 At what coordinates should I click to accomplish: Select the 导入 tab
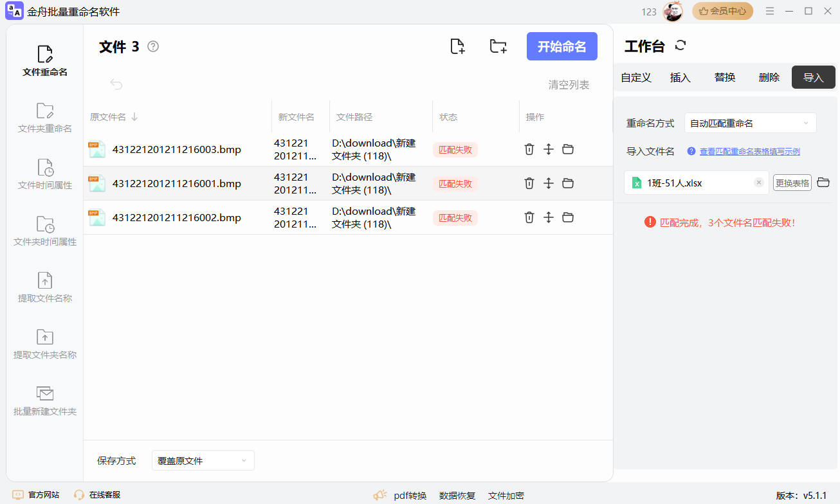tap(814, 77)
